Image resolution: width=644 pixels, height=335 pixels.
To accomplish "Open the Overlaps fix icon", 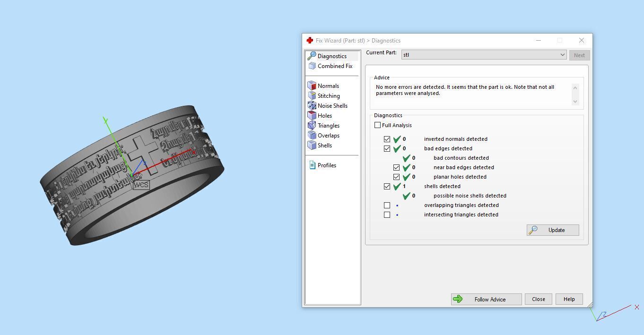I will (312, 136).
